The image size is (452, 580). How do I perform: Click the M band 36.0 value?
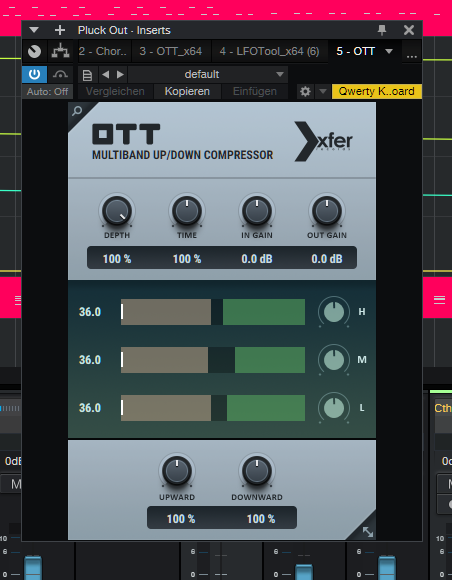[x=90, y=360]
